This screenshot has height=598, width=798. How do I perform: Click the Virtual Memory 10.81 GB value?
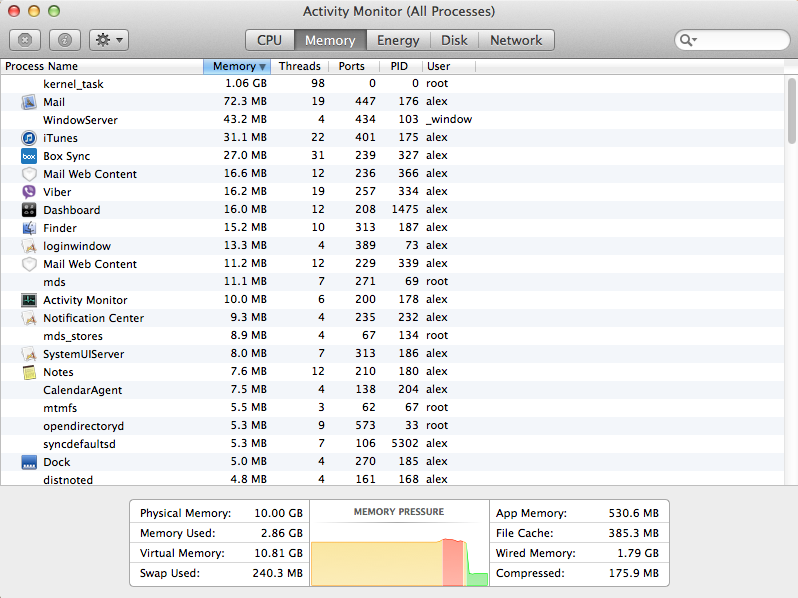(x=278, y=553)
